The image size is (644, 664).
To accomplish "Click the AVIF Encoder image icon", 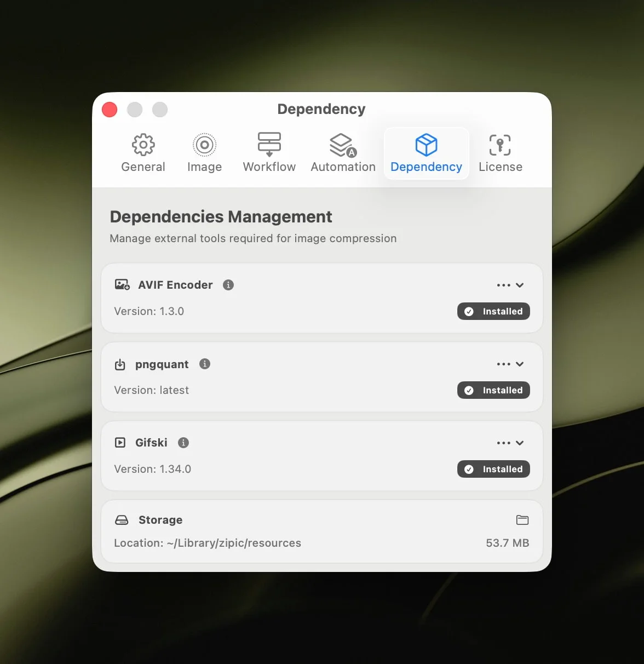I will (x=122, y=285).
